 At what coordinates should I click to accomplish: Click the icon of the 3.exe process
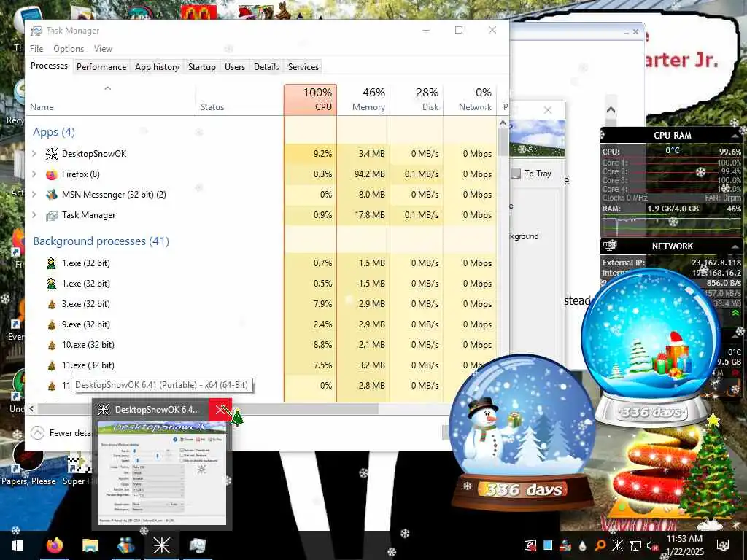pos(52,304)
